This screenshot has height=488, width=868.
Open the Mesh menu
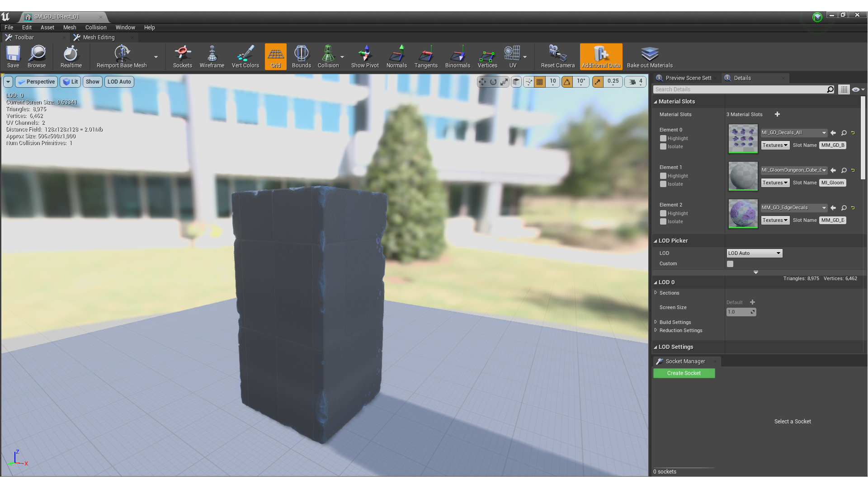70,28
